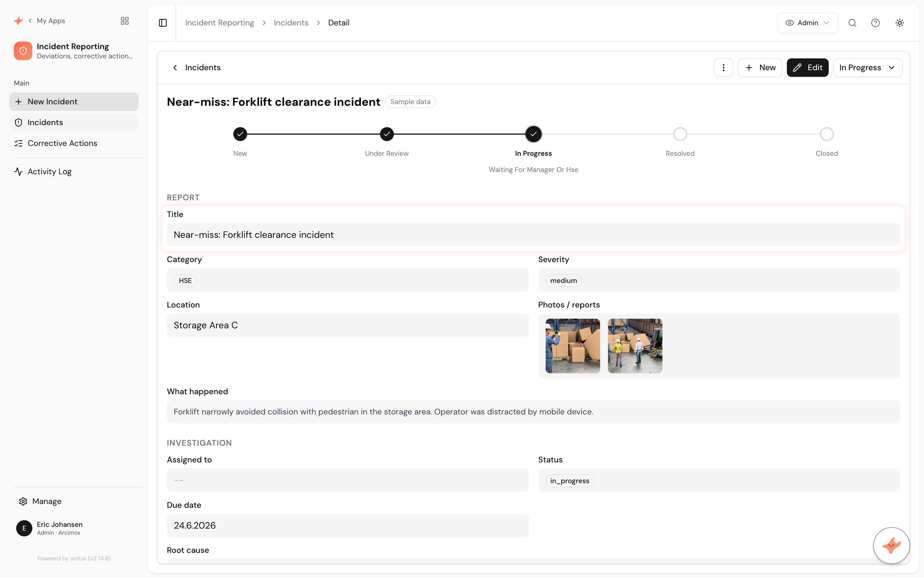Click the Title field value
Viewport: 924px width, 578px height.
[x=533, y=235]
